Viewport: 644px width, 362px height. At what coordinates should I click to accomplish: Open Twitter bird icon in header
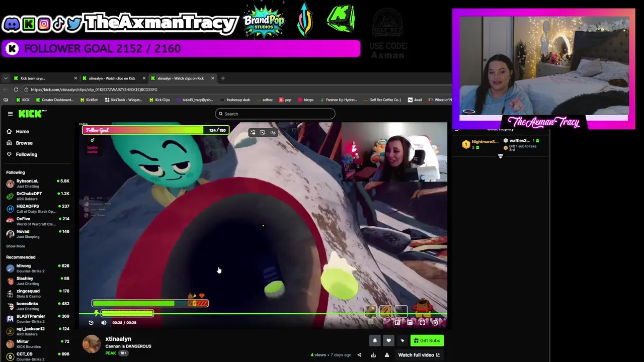pos(73,24)
